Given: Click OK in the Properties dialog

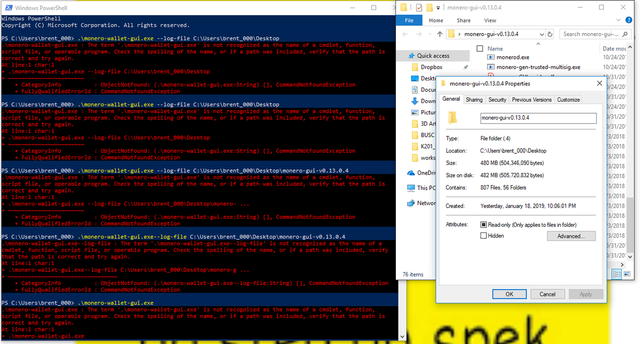Looking at the screenshot, I should tap(509, 294).
